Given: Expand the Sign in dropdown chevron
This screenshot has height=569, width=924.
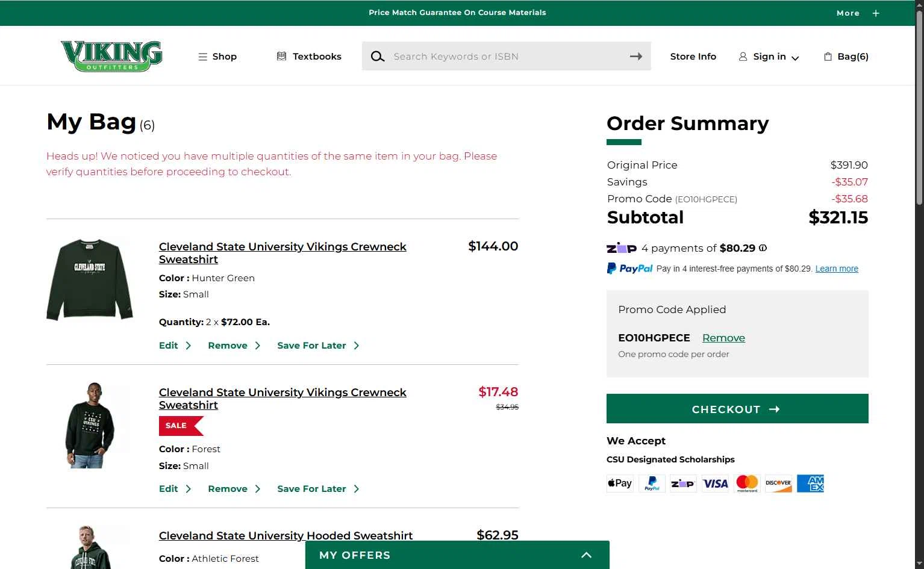Looking at the screenshot, I should point(795,58).
